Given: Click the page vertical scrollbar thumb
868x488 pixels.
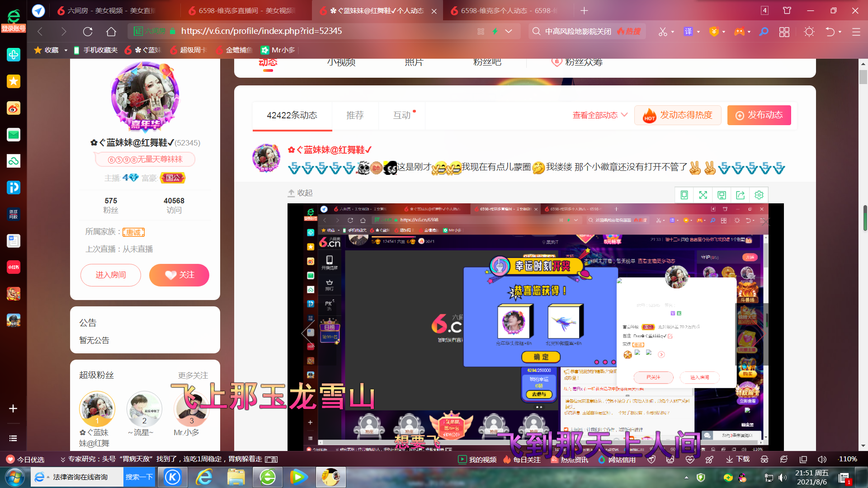Looking at the screenshot, I should click(863, 77).
